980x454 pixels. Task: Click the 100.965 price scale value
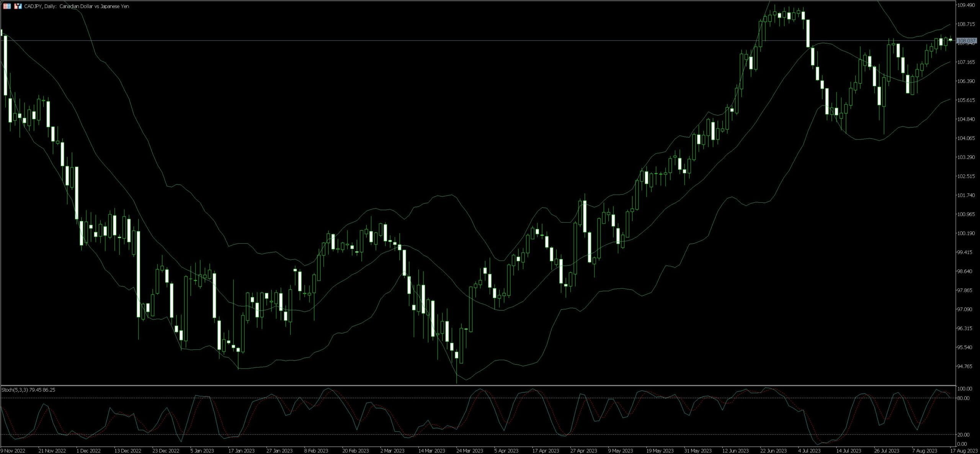966,214
